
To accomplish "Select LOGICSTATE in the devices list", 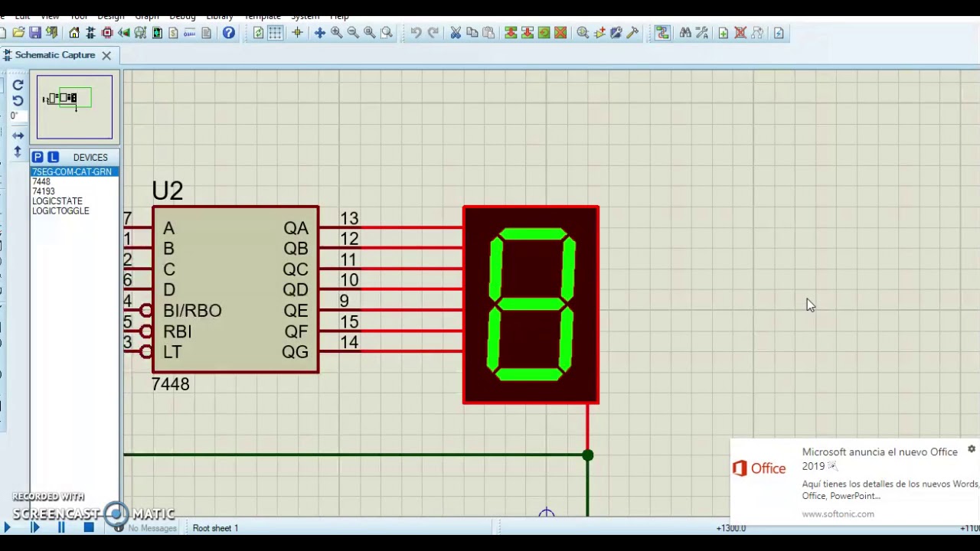I will coord(57,201).
